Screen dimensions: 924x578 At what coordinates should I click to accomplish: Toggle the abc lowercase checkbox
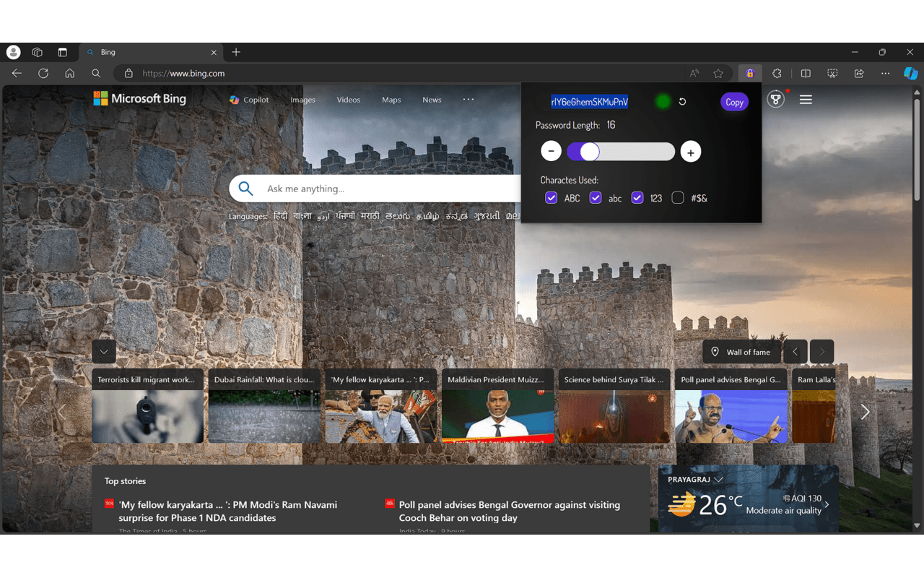596,198
